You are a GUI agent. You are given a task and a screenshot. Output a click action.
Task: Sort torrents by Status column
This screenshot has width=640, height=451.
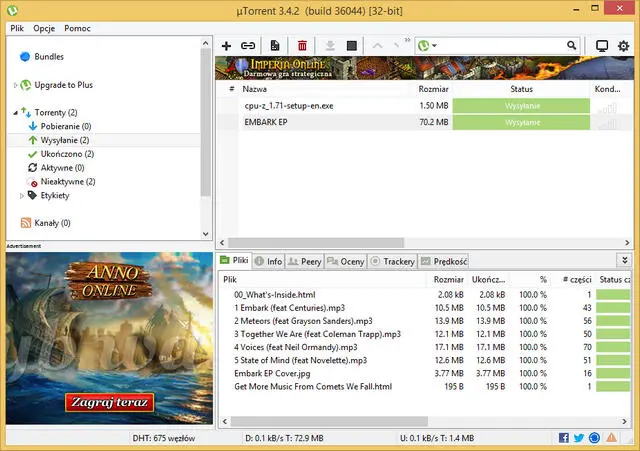click(x=521, y=89)
